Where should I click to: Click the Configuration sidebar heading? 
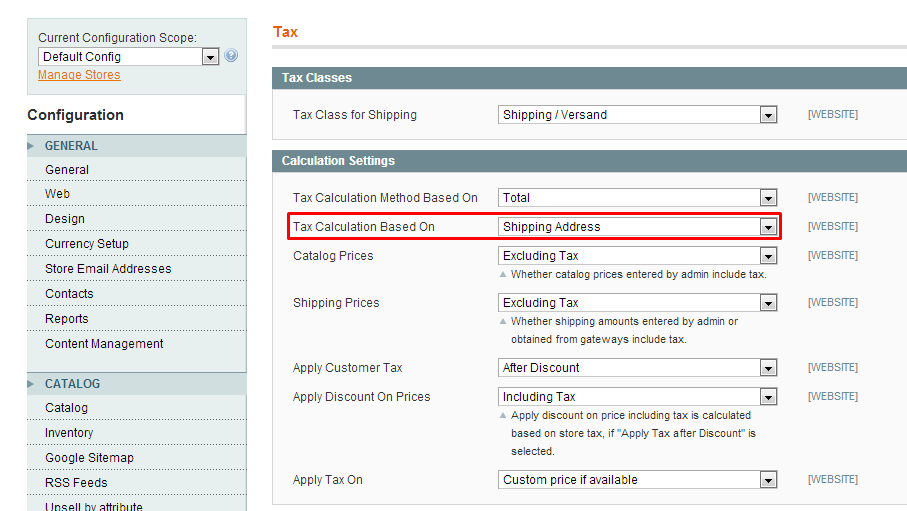coord(75,115)
